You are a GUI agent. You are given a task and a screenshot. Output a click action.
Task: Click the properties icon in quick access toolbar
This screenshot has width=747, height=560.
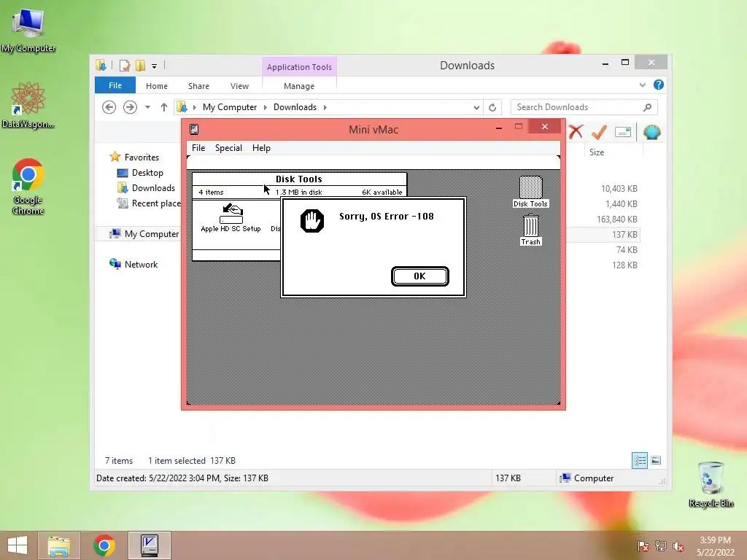point(124,66)
